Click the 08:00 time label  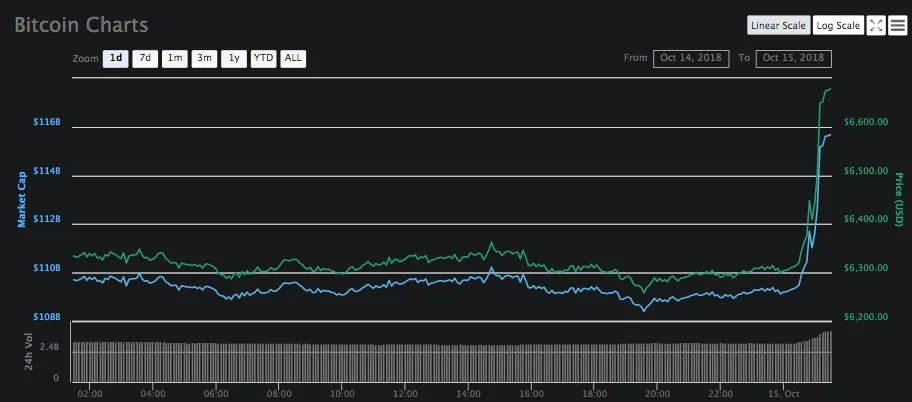[279, 393]
